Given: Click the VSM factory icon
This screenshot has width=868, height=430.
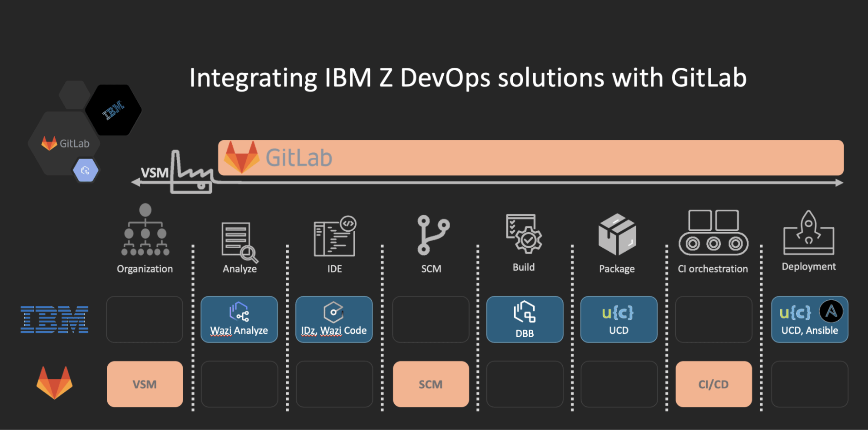Looking at the screenshot, I should (191, 172).
